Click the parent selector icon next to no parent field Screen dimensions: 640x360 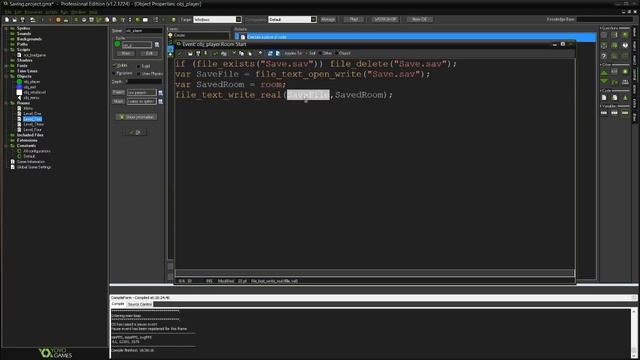pyautogui.click(x=160, y=93)
